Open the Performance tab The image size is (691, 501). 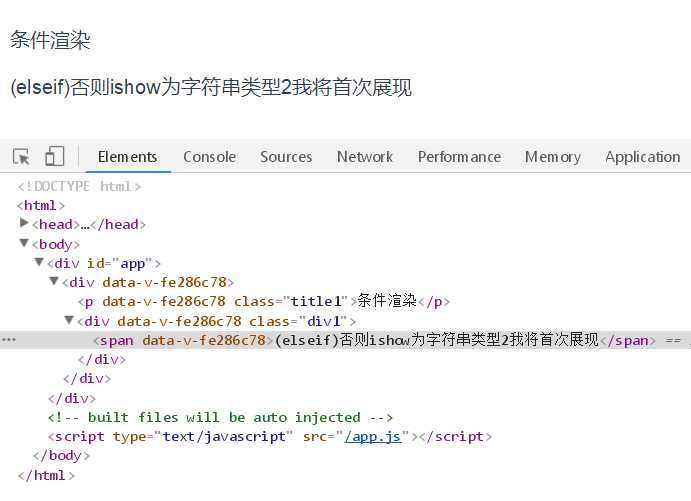tap(459, 157)
